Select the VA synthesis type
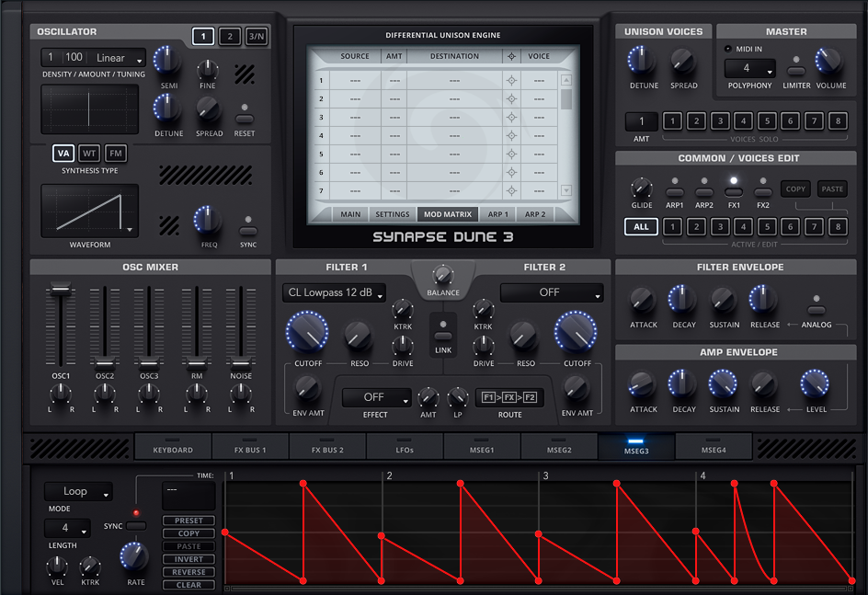The width and height of the screenshot is (868, 595). (x=63, y=154)
